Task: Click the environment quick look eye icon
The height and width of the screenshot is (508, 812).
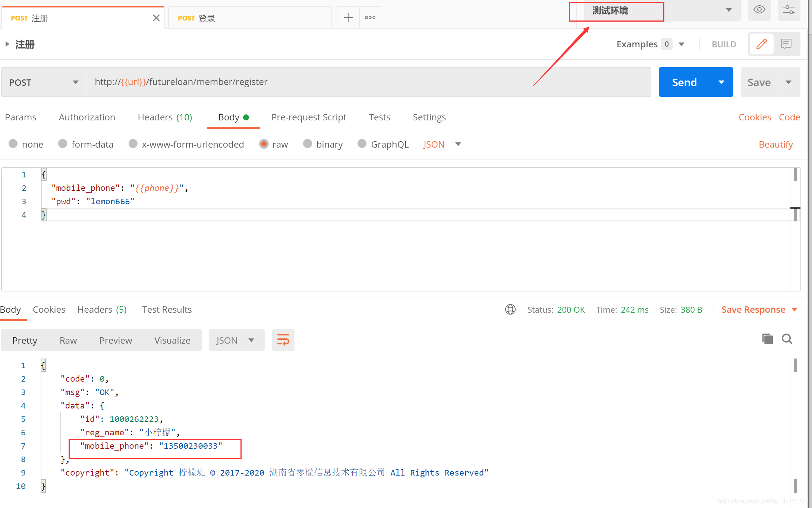Action: (759, 10)
